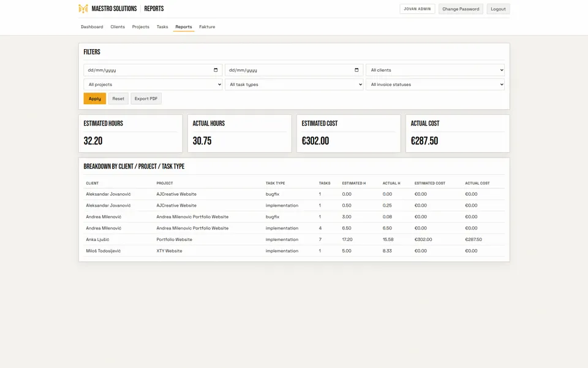This screenshot has width=588, height=368.
Task: Select the Anka Ljušić client cell
Action: [97, 240]
